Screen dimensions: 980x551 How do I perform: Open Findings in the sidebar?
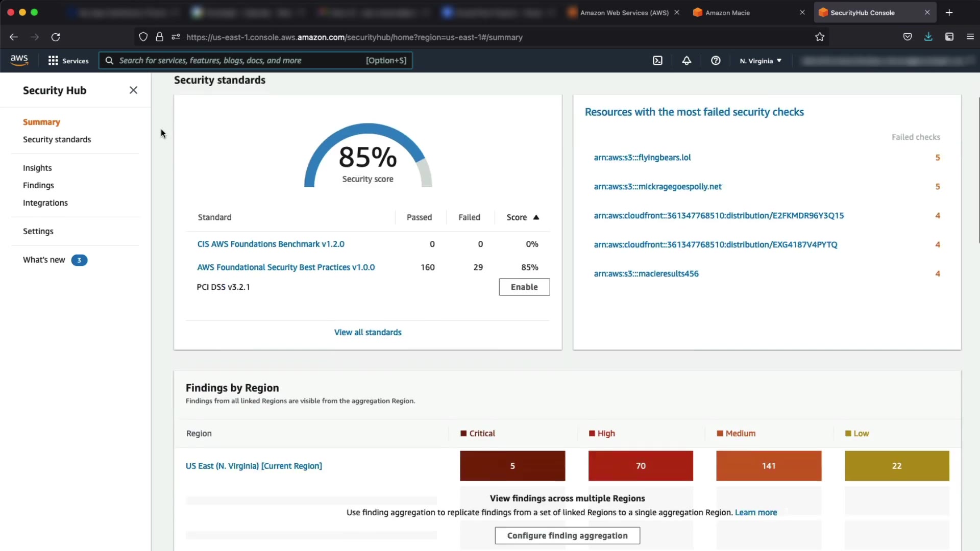click(38, 185)
